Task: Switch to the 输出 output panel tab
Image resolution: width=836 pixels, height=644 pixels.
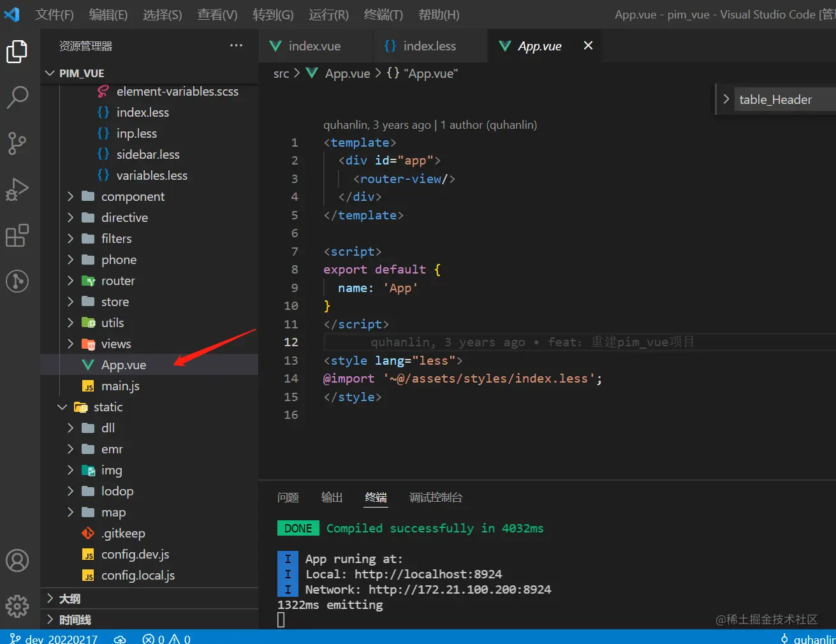Action: [332, 497]
